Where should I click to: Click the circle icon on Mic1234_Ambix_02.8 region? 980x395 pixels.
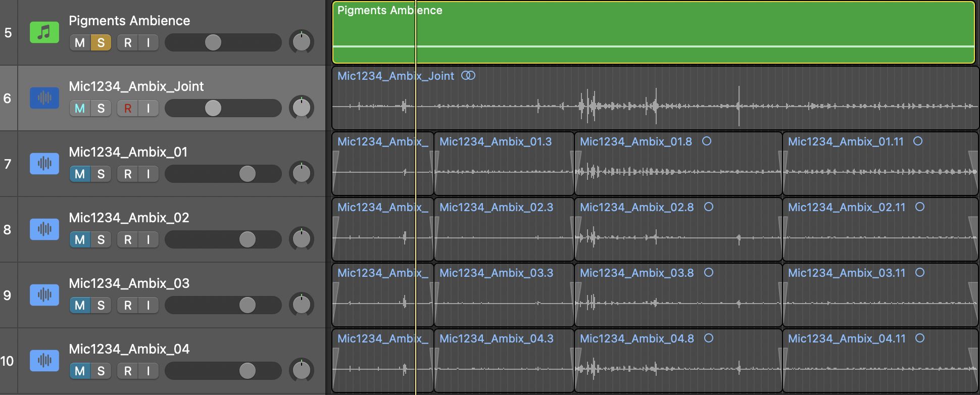coord(709,207)
